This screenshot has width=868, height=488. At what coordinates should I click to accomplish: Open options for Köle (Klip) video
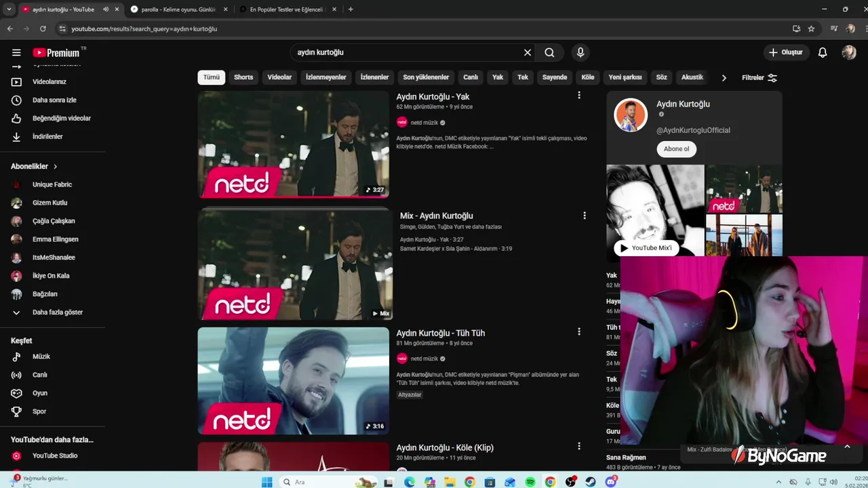click(x=579, y=446)
